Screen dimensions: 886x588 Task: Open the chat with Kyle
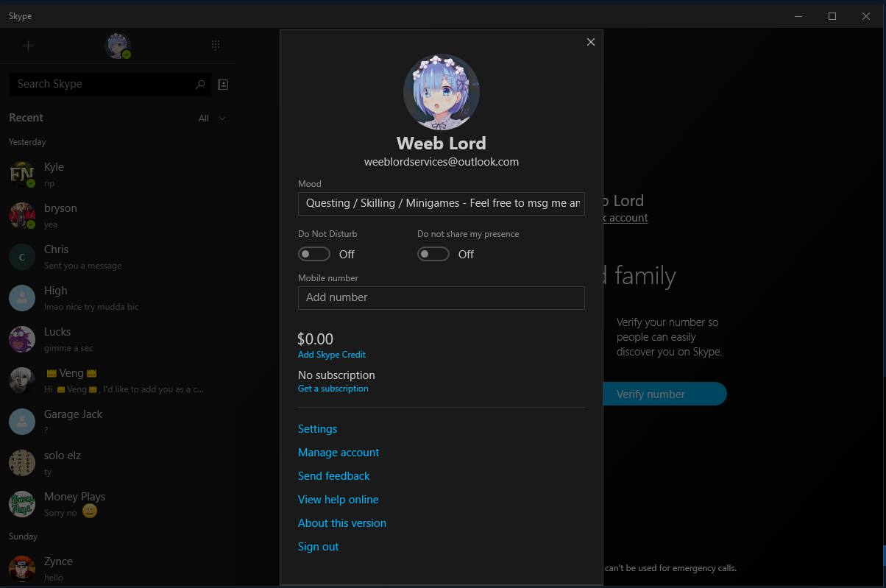pyautogui.click(x=118, y=174)
